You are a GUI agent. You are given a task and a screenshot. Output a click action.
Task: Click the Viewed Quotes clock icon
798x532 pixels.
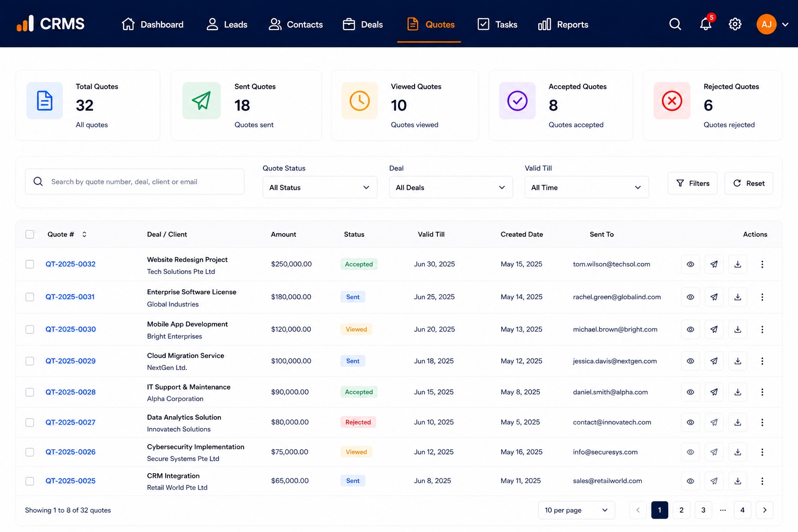[360, 101]
